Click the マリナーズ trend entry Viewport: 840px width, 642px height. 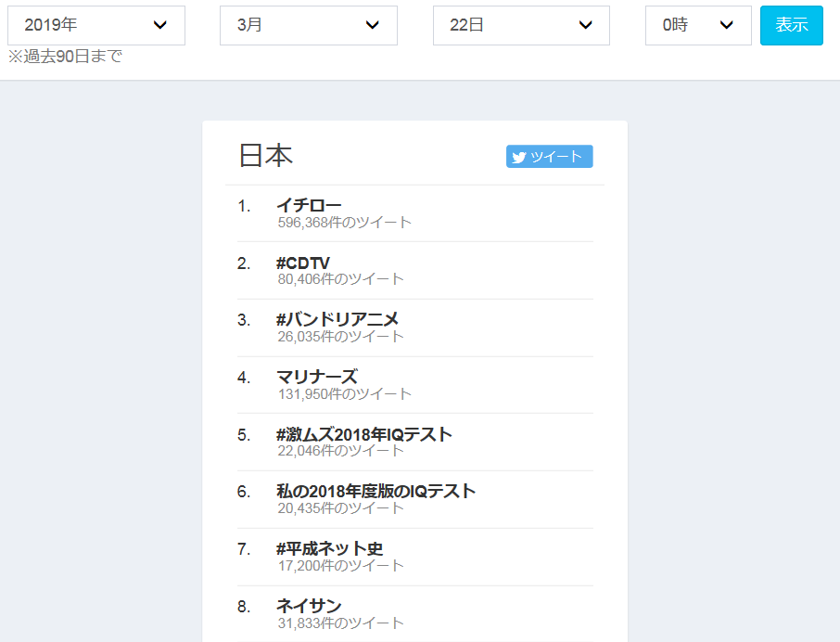click(316, 377)
